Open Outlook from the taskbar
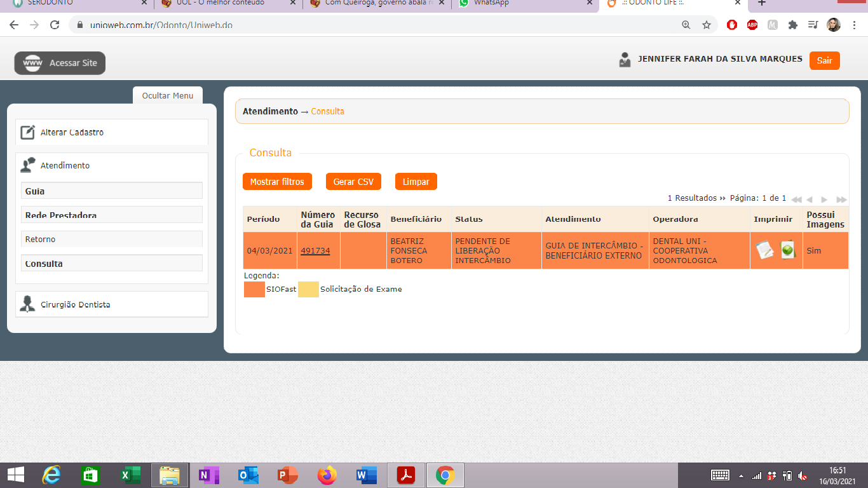868x488 pixels. tap(248, 475)
